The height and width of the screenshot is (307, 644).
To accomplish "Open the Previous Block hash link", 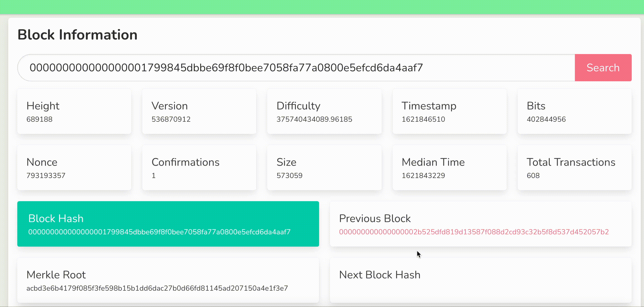I will click(474, 232).
